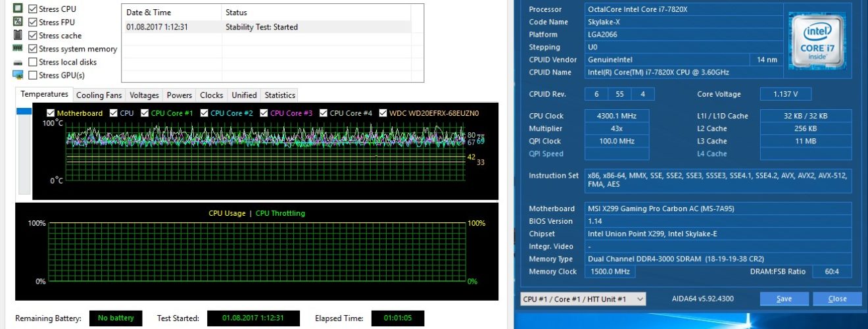
Task: Click the LGA2066 platform field
Action: coord(684,34)
